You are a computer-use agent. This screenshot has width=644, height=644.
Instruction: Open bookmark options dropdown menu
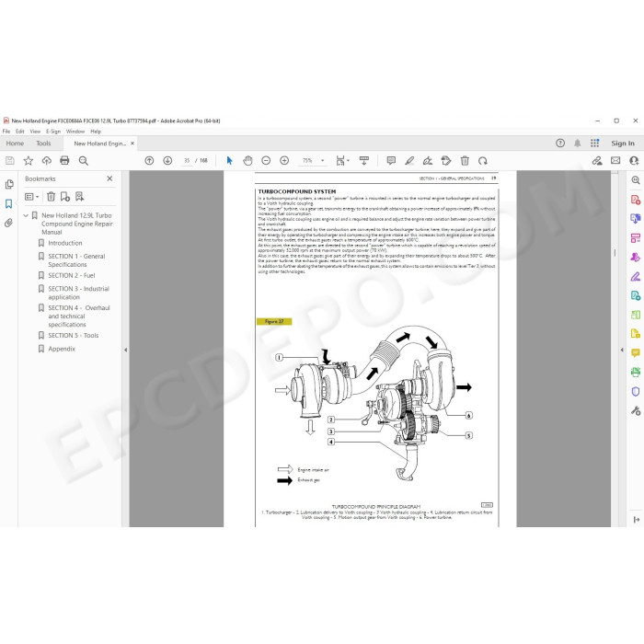click(x=31, y=197)
